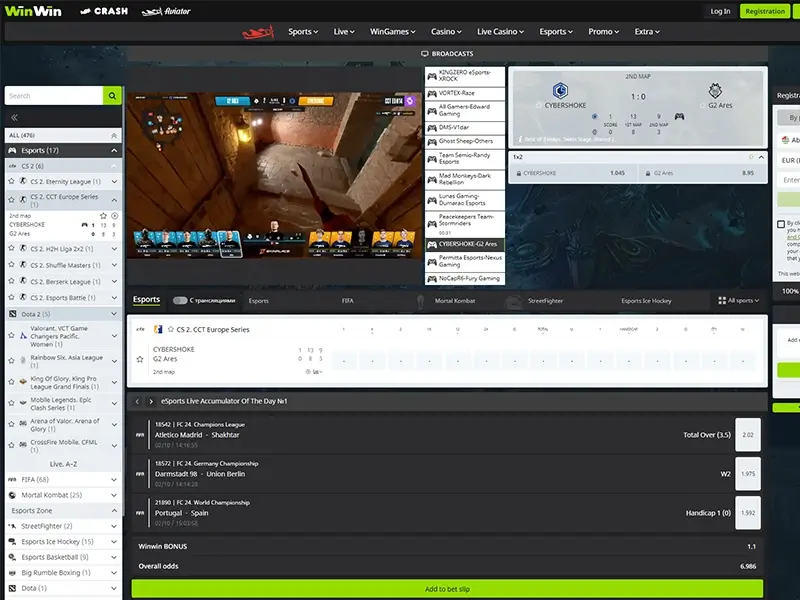Toggle the broadcasts-only switch in the Esports bar
The image size is (800, 600).
tap(180, 301)
